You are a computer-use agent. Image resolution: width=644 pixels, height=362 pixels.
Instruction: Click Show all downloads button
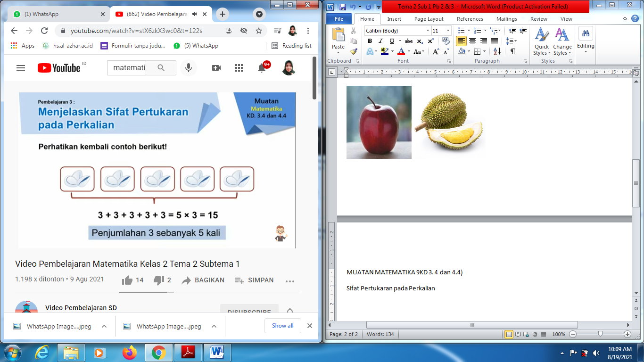(x=283, y=326)
